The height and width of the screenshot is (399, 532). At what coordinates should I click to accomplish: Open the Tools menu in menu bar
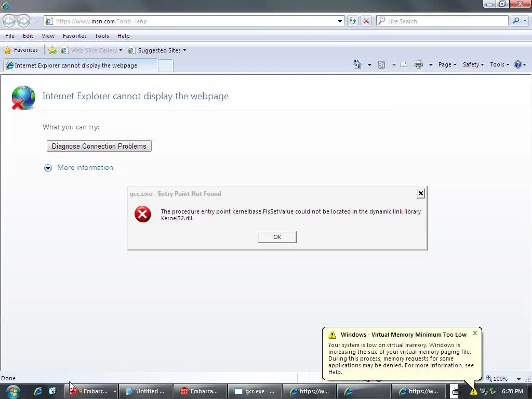pos(102,36)
